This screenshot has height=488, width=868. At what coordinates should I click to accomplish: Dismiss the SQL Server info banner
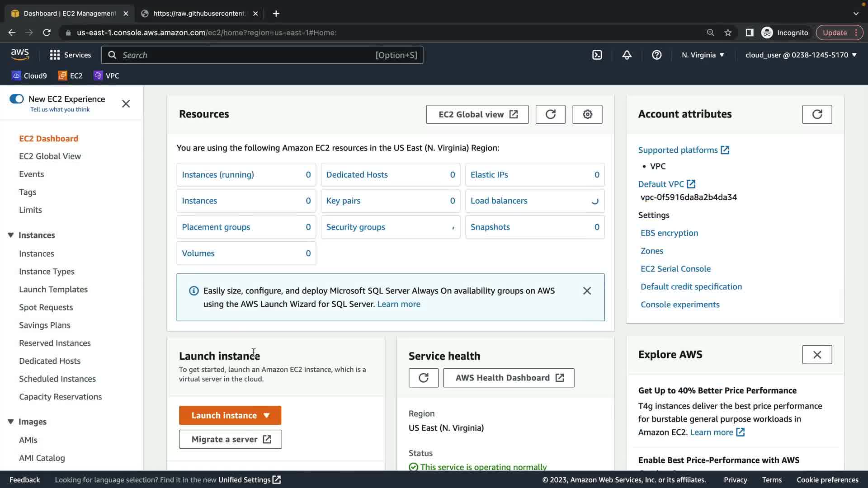click(x=587, y=291)
